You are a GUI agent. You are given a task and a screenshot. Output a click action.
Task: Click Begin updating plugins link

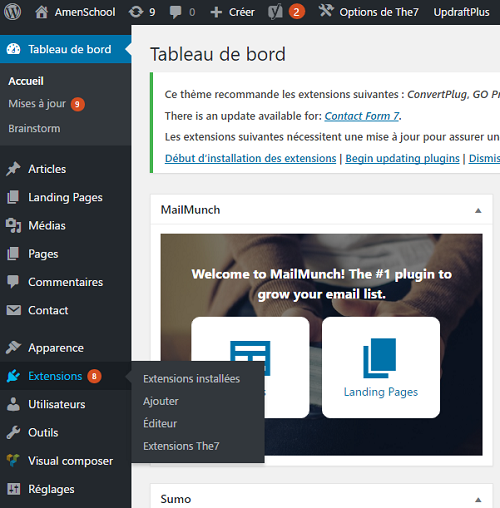pos(402,158)
